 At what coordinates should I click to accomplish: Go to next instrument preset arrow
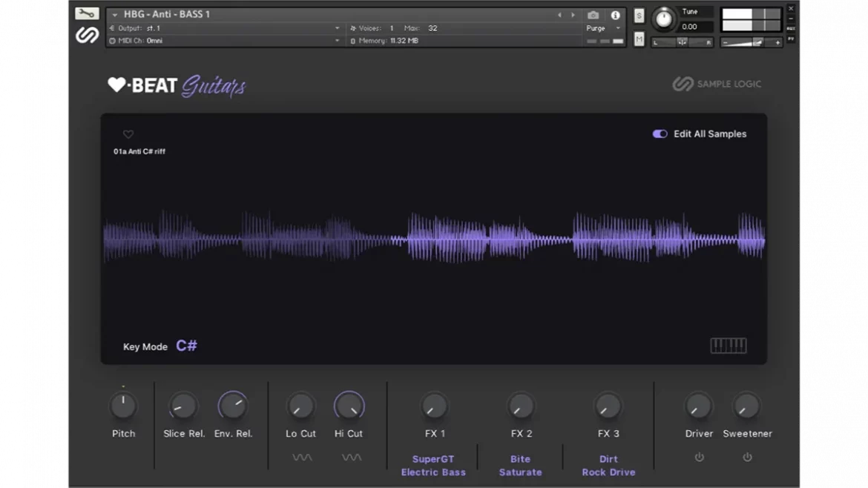coord(573,16)
